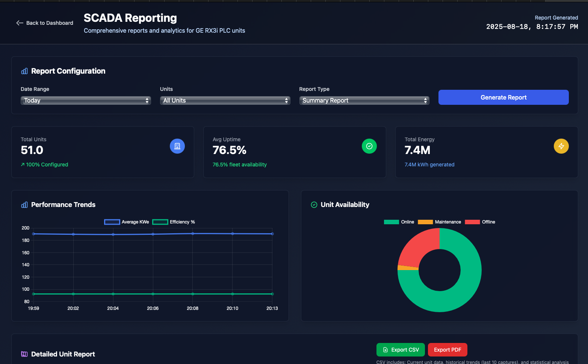Open the Date Range dropdown showing Today

86,100
